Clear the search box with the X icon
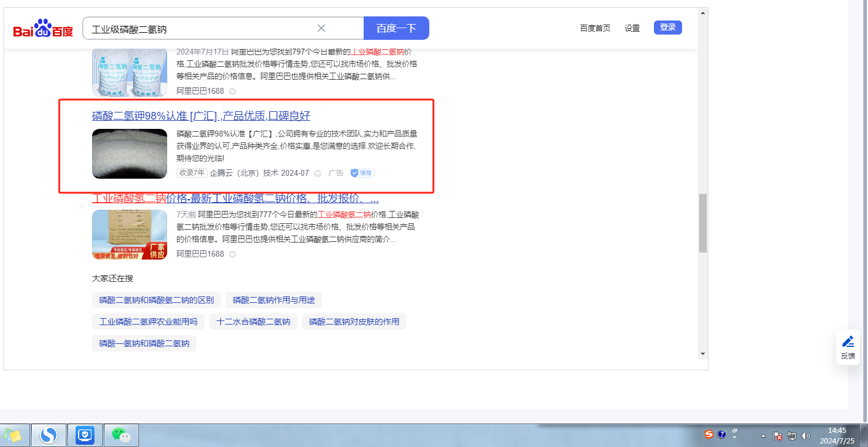Viewport: 868px width, 447px height. point(321,28)
